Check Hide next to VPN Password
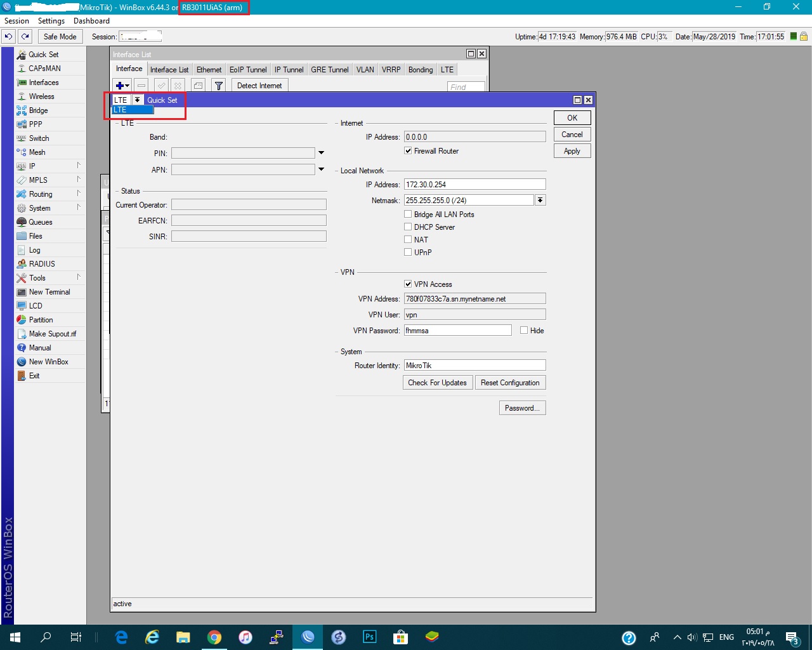This screenshot has height=650, width=812. point(524,331)
